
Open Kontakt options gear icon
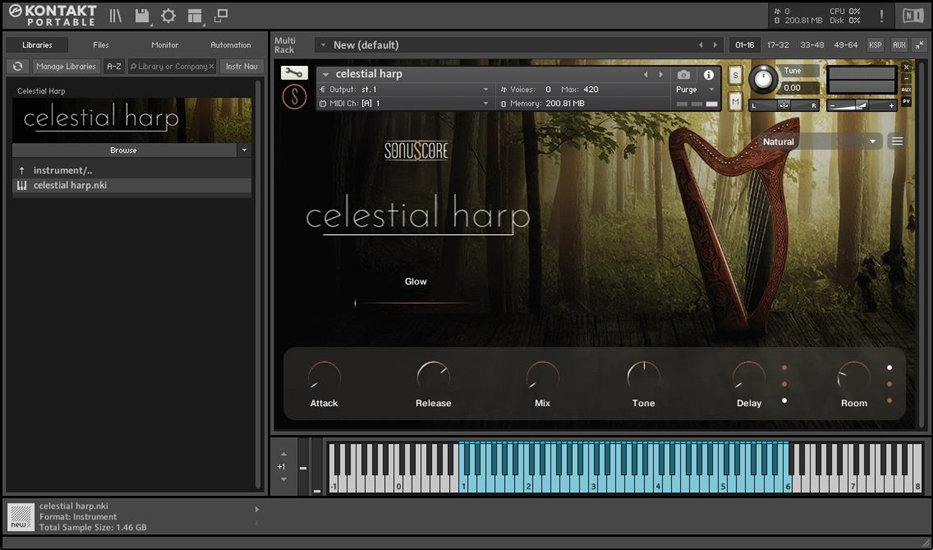pos(168,16)
